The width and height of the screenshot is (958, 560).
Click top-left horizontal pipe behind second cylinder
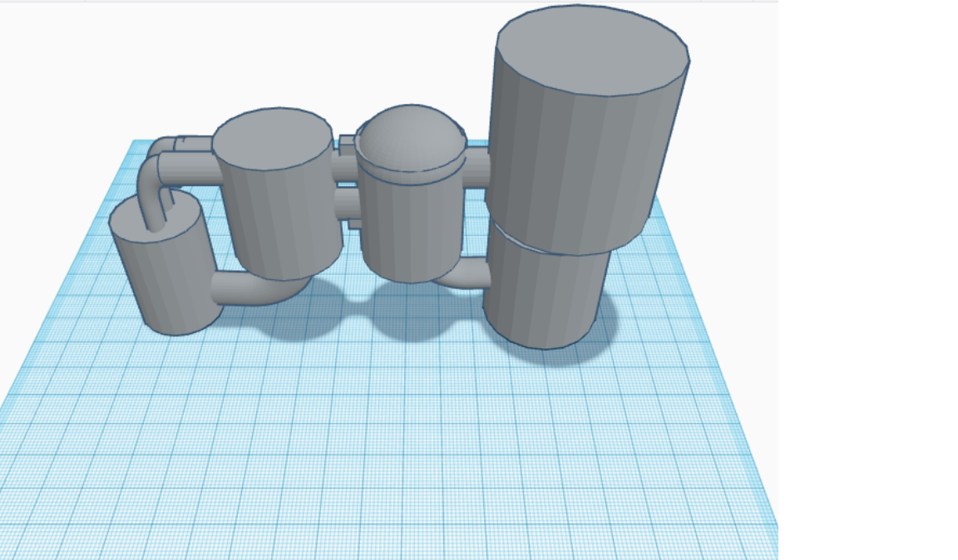point(183,144)
